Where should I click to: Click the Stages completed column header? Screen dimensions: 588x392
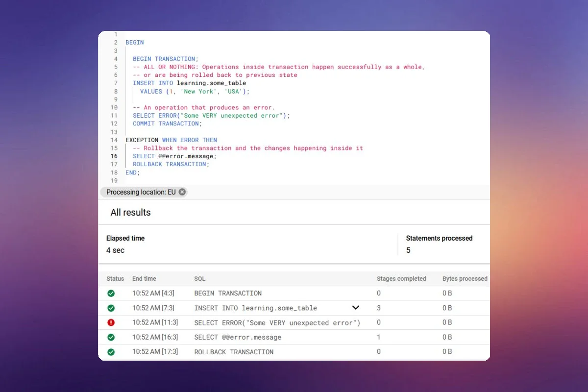[x=401, y=279]
